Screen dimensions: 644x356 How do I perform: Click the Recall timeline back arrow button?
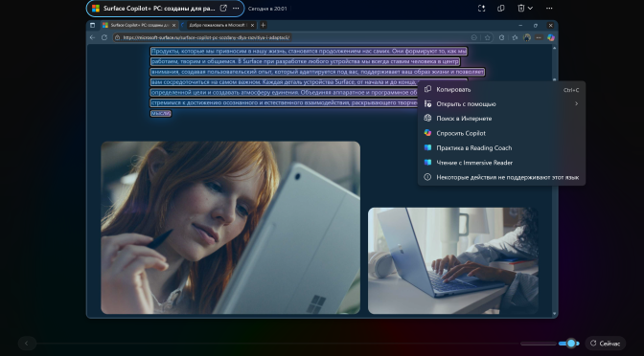click(27, 344)
